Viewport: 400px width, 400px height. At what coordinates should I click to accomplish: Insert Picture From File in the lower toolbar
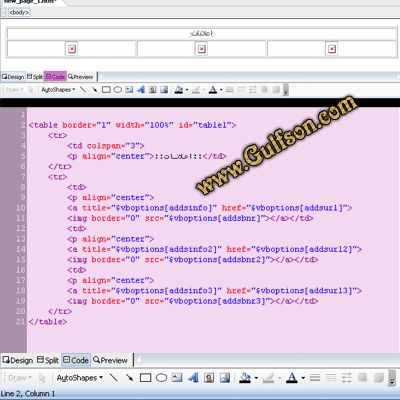[x=225, y=377]
